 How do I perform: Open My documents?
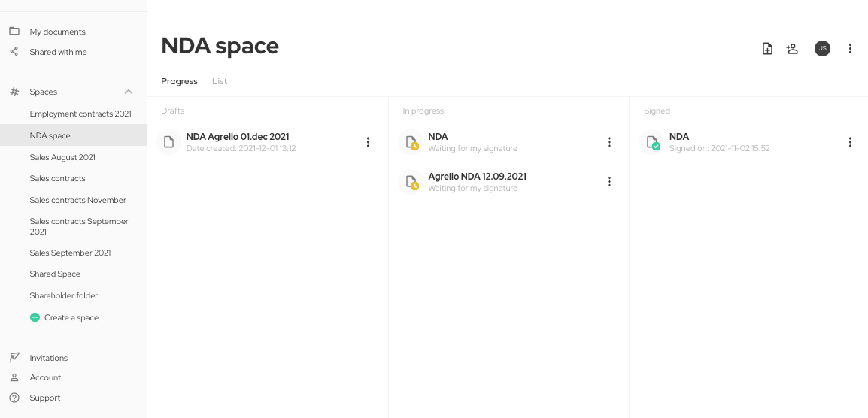pyautogui.click(x=57, y=32)
